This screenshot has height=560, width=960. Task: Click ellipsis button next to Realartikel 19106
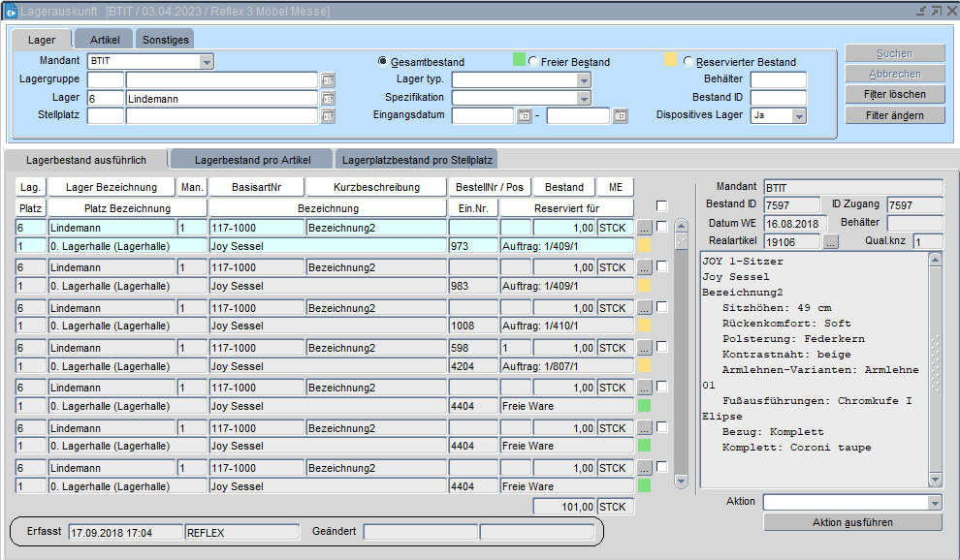click(832, 242)
